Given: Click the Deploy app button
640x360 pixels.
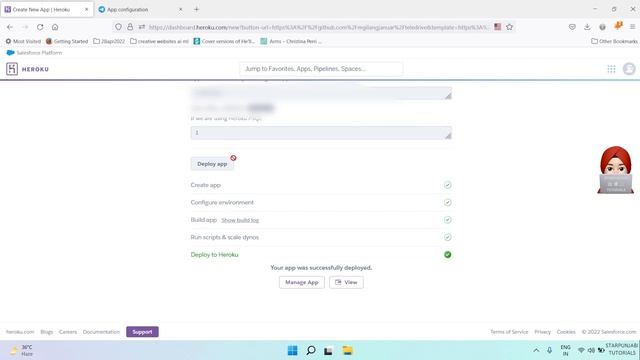Looking at the screenshot, I should [x=212, y=164].
